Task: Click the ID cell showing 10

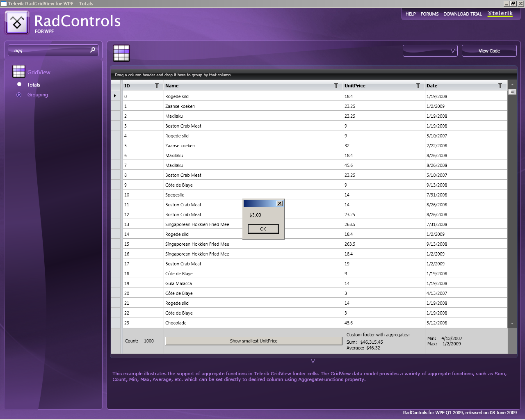Action: (143, 195)
